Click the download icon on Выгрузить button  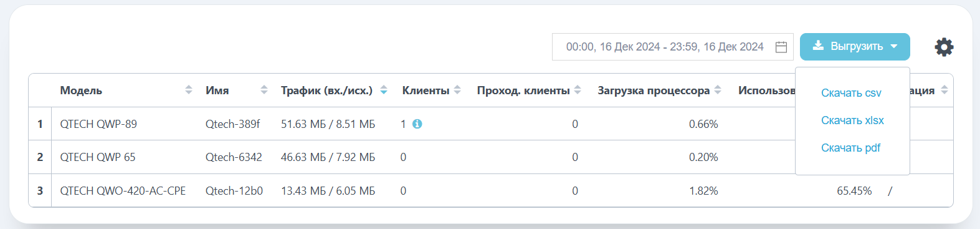(x=818, y=46)
